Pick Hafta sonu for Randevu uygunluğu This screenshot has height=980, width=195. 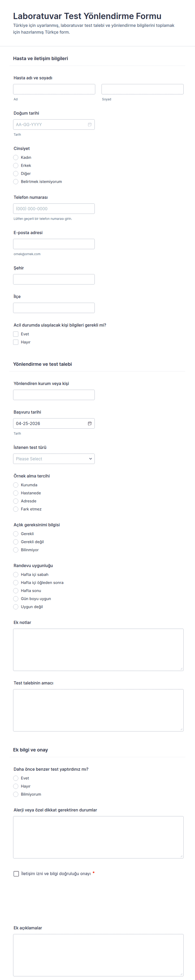tap(16, 590)
